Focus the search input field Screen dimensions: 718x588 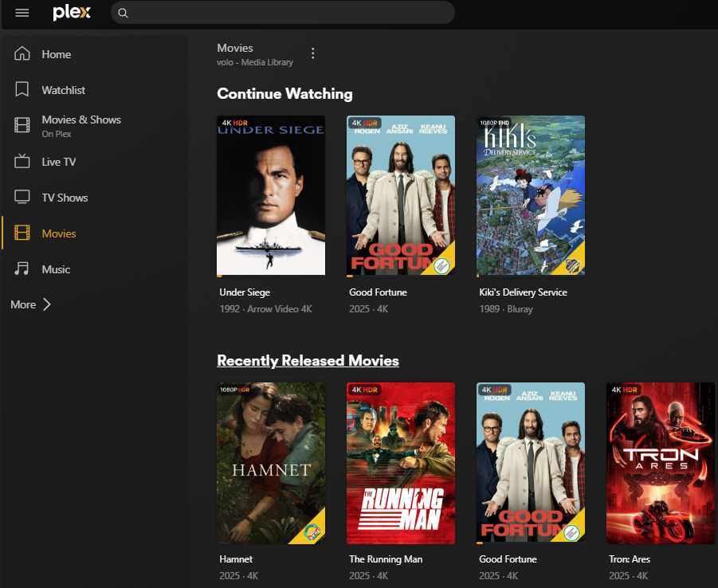tap(283, 13)
